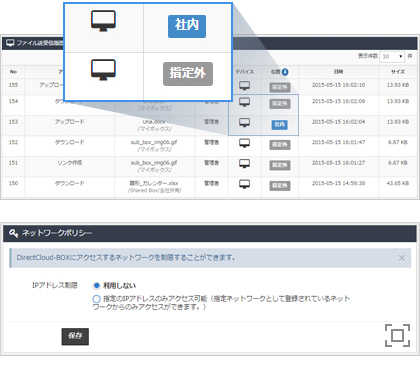Click row number 154

pos(13,101)
